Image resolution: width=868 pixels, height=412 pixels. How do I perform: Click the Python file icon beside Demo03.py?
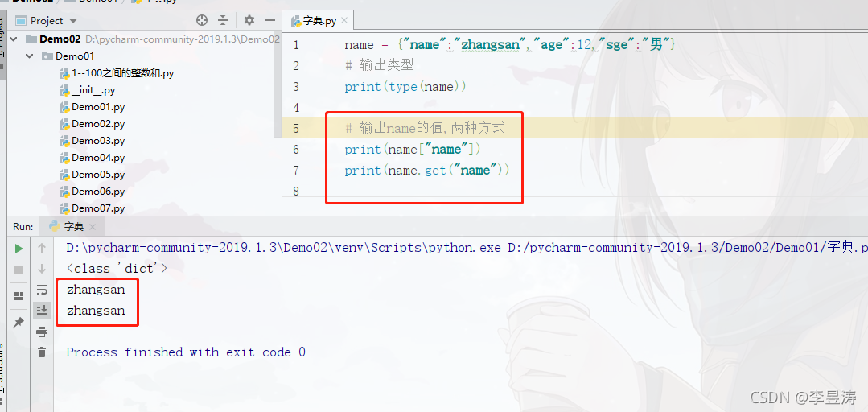[65, 141]
